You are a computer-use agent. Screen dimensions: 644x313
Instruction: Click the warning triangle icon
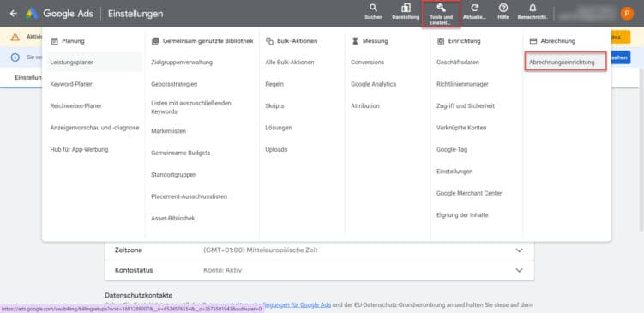click(15, 37)
